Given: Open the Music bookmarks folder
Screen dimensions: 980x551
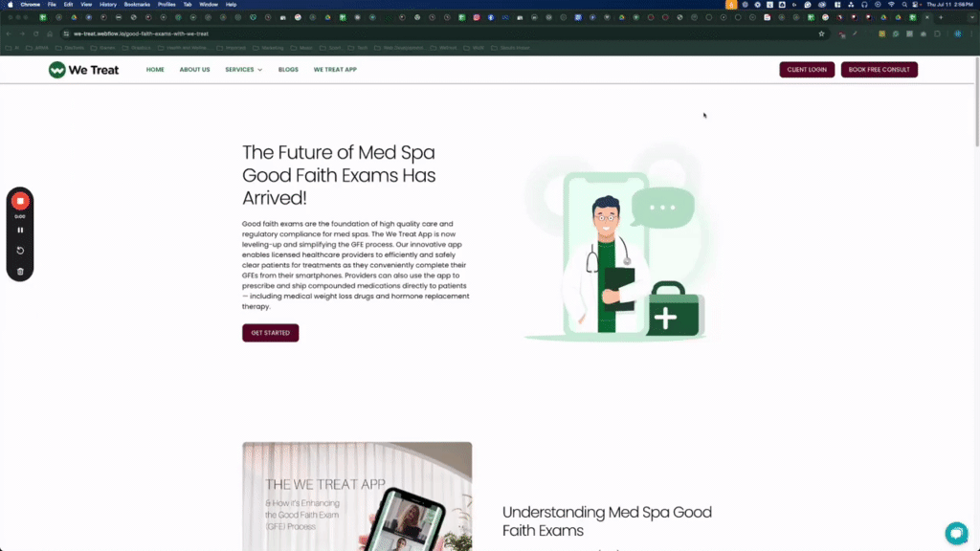Looking at the screenshot, I should click(x=301, y=48).
